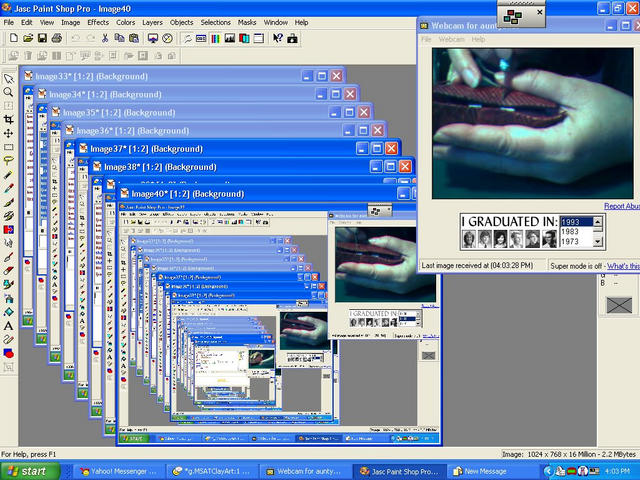Select the Retouch finger tool

coord(8,243)
